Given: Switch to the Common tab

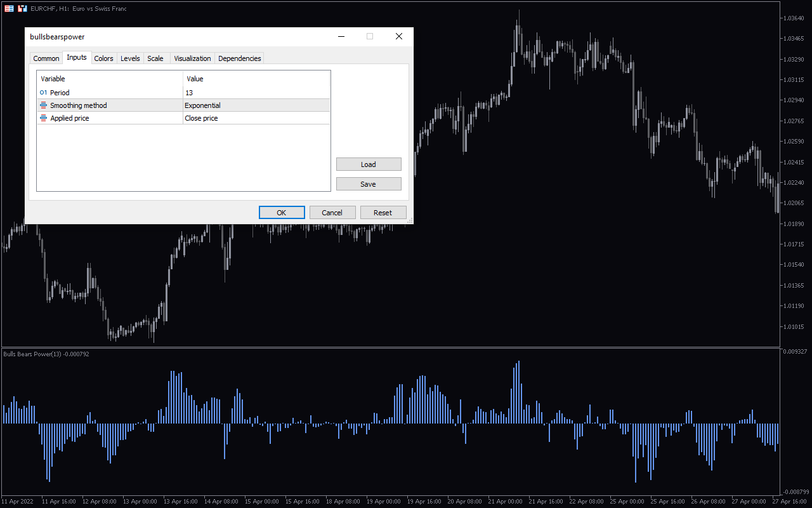Looking at the screenshot, I should [46, 58].
